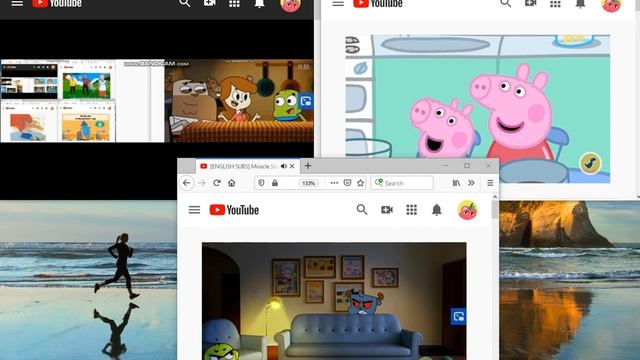Viewport: 640px width, 360px height.
Task: Toggle picture-in-picture on dark window video
Action: pos(306,101)
